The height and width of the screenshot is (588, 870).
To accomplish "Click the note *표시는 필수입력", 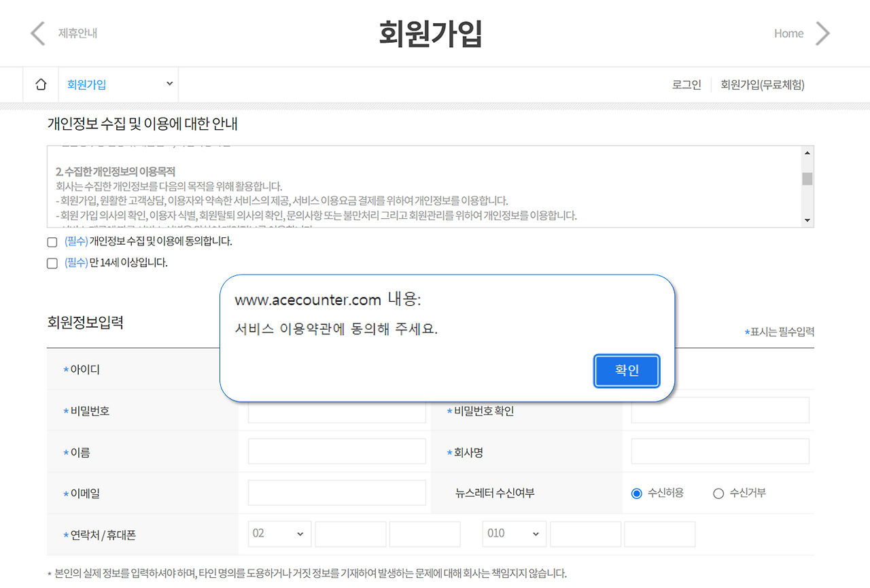I will [780, 332].
